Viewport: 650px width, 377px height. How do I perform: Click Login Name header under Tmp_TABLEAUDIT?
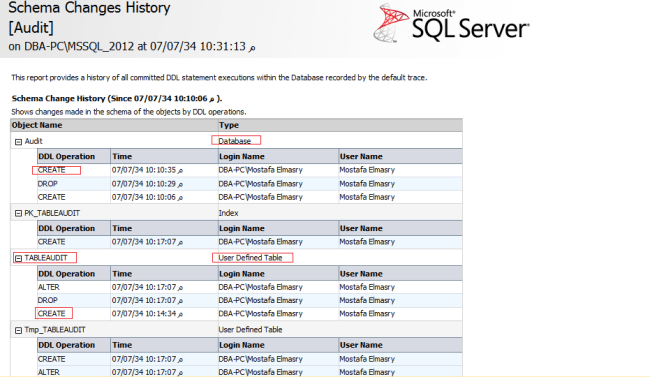(x=242, y=345)
